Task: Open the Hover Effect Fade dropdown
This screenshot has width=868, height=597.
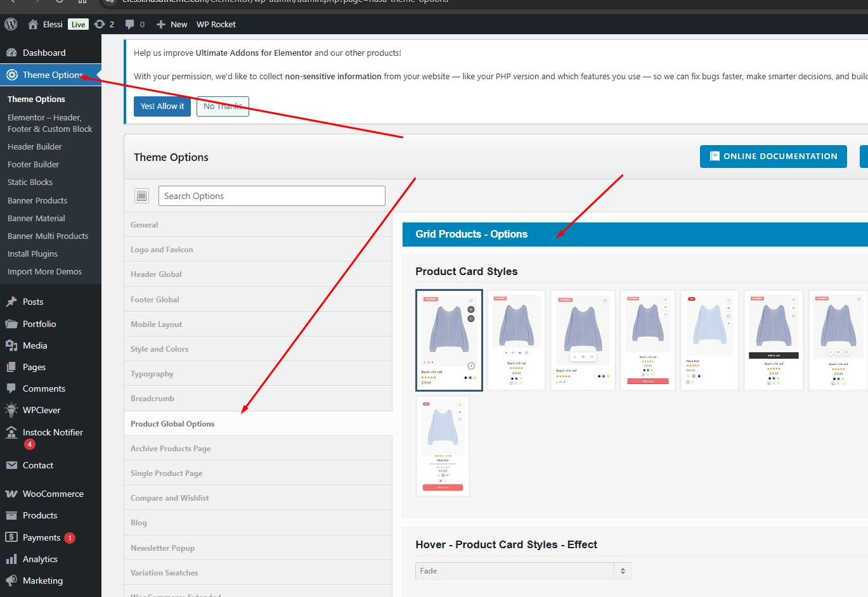Action: pyautogui.click(x=523, y=571)
